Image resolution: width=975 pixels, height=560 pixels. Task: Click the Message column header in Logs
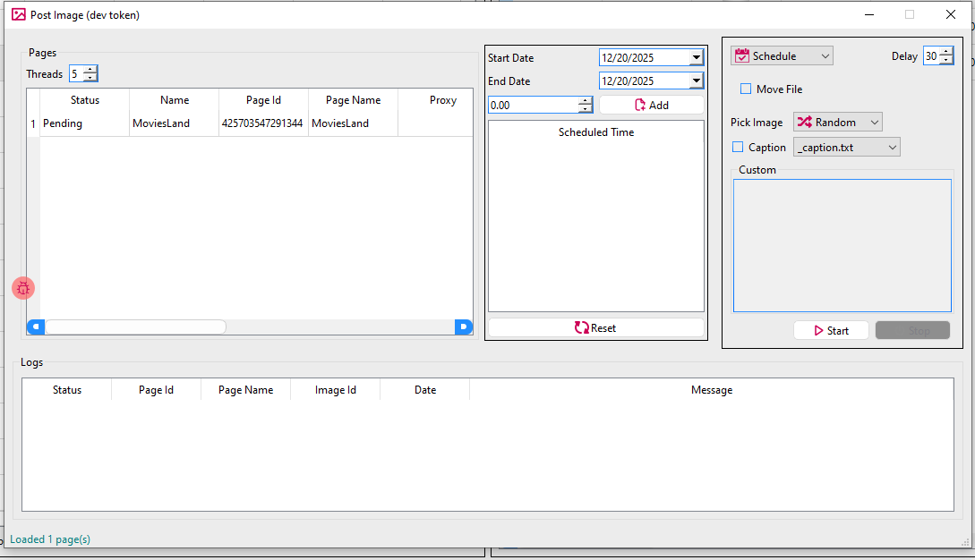point(711,390)
